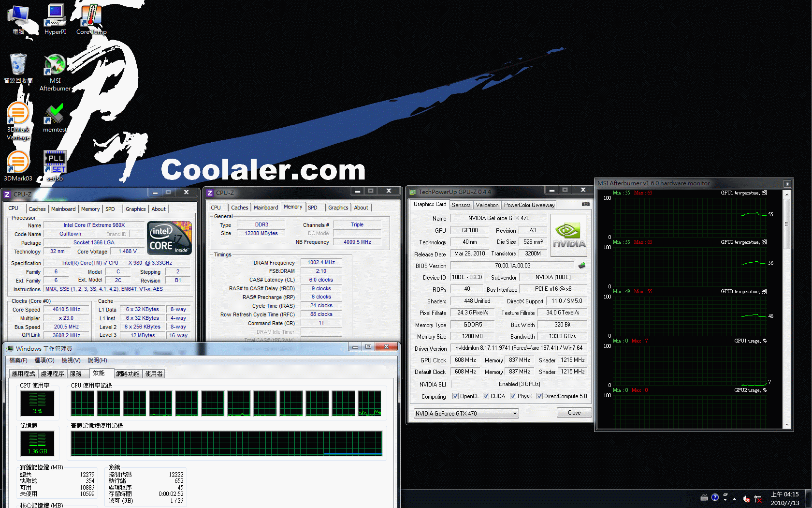Close the MSI Afterburner hardware monitor
Image resolution: width=812 pixels, height=508 pixels.
click(787, 184)
